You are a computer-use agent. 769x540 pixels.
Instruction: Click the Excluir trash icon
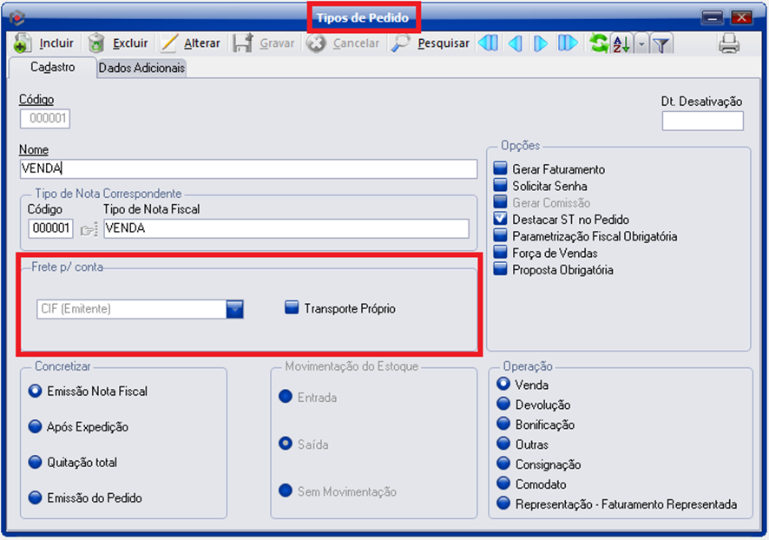96,44
